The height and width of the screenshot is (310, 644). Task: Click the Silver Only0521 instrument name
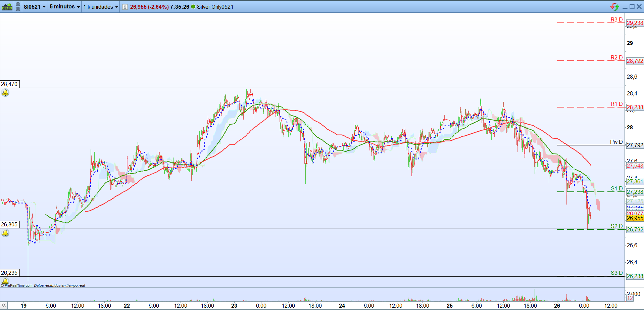click(x=215, y=7)
